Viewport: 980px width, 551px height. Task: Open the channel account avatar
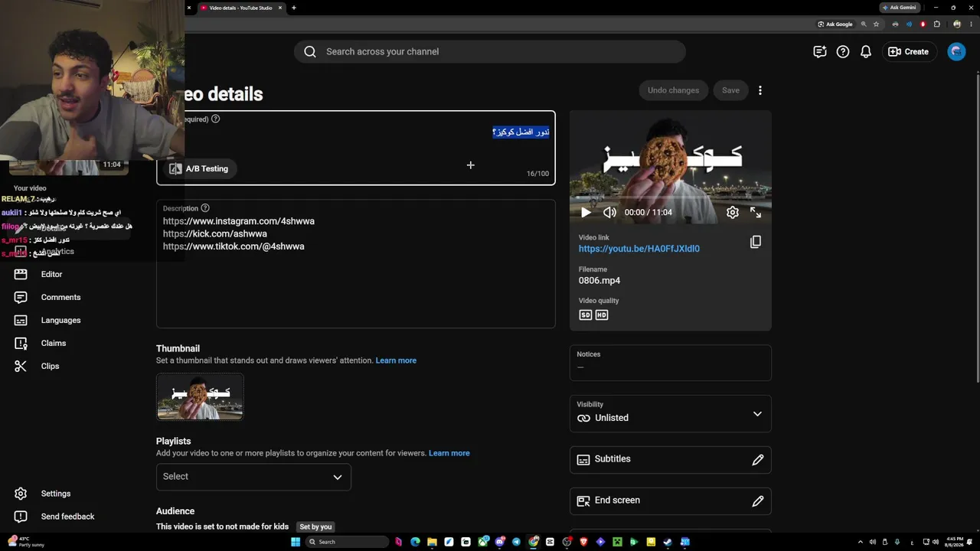coord(956,51)
